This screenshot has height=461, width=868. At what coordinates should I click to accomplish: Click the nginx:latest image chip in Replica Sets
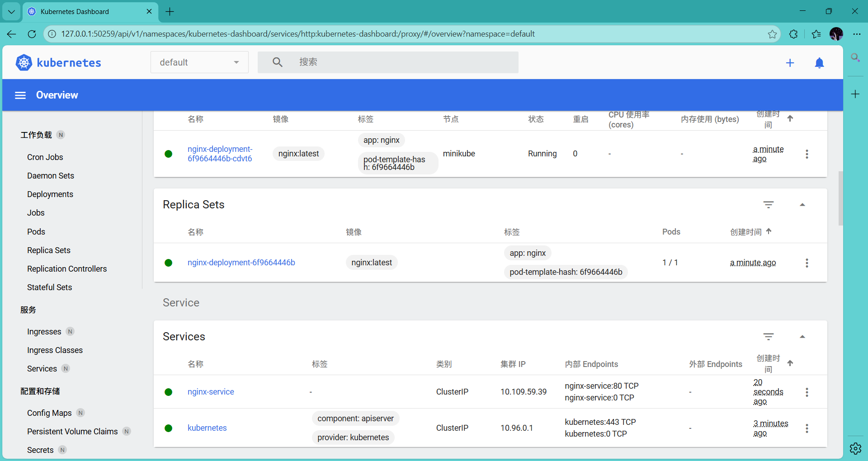[x=372, y=263]
